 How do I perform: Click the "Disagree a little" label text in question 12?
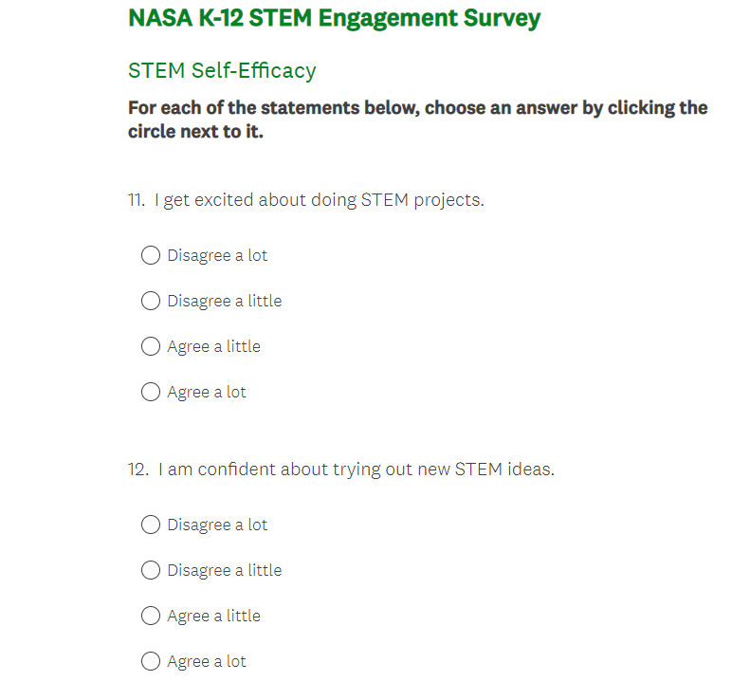[x=224, y=570]
